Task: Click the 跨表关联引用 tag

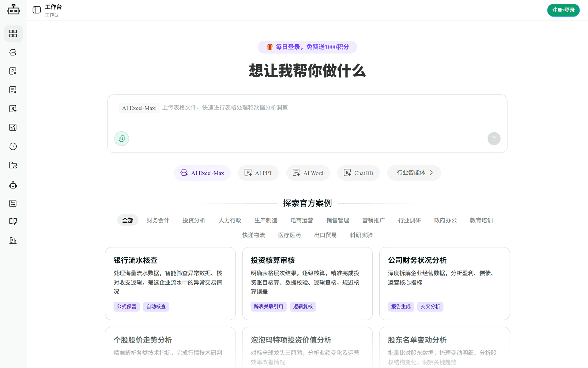Action: point(269,307)
